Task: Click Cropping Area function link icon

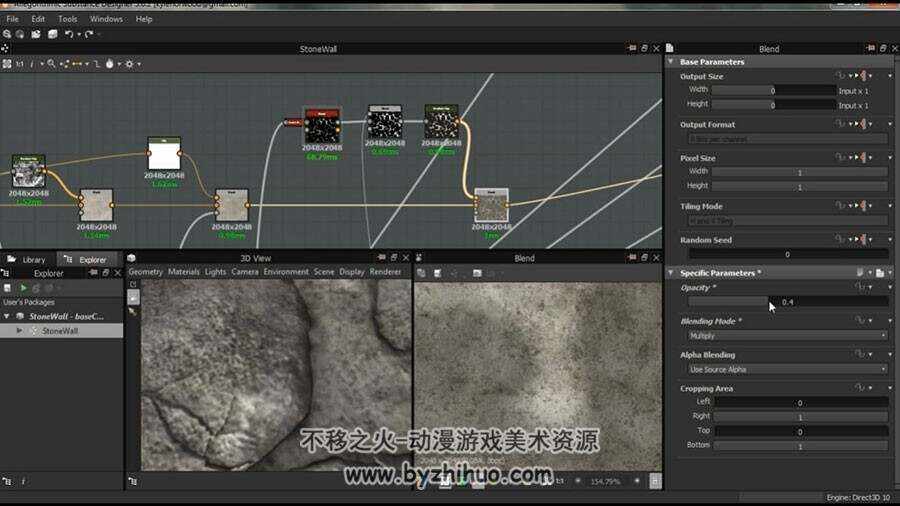Action: [x=859, y=388]
